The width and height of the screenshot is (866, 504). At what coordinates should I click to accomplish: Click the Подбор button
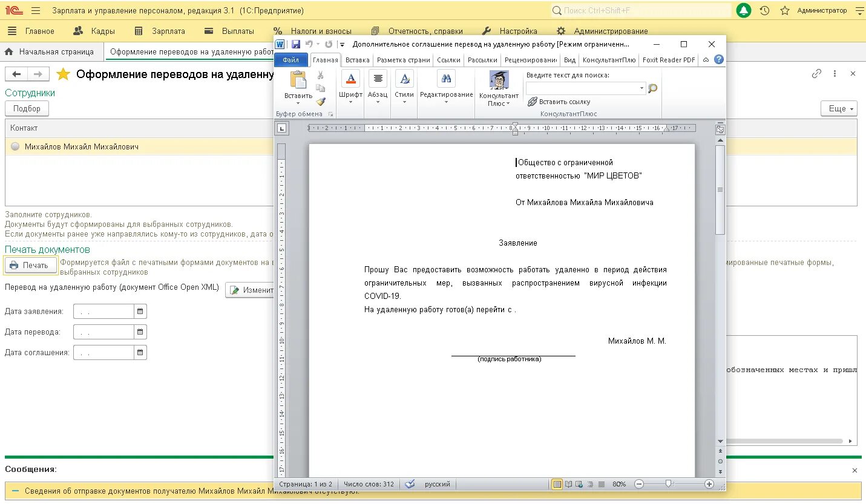pos(27,108)
